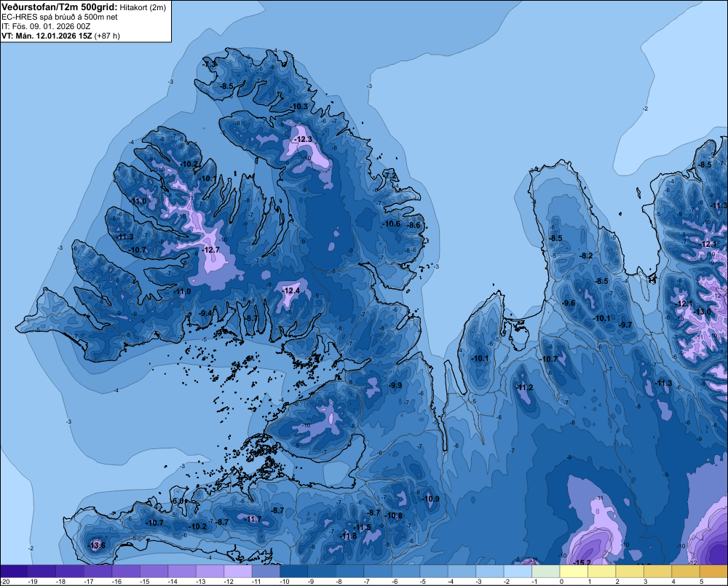
Task: Click the -10.3 temperature label
Action: [x=299, y=106]
